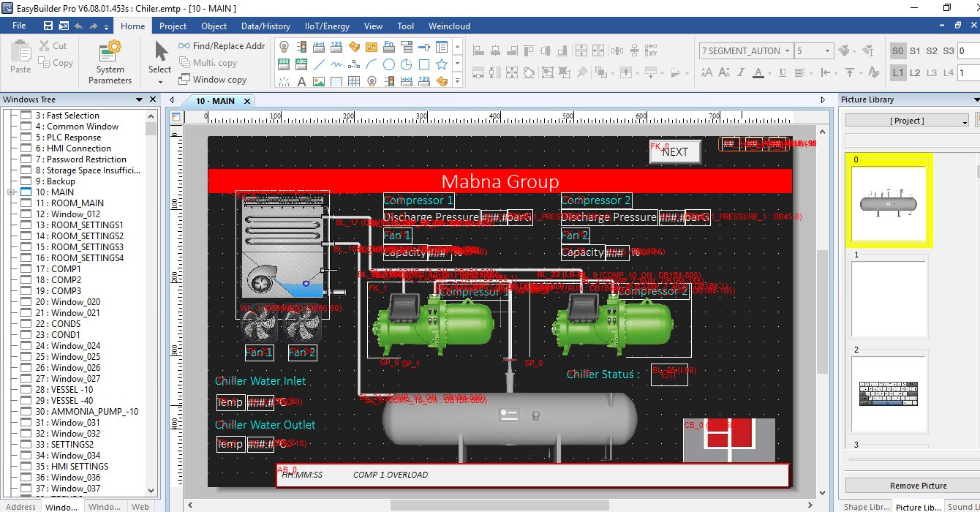
Task: Click the Remove Picture button
Action: [x=919, y=486]
